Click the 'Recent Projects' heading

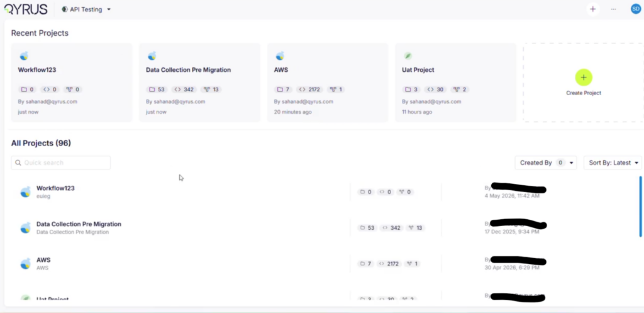coord(40,33)
